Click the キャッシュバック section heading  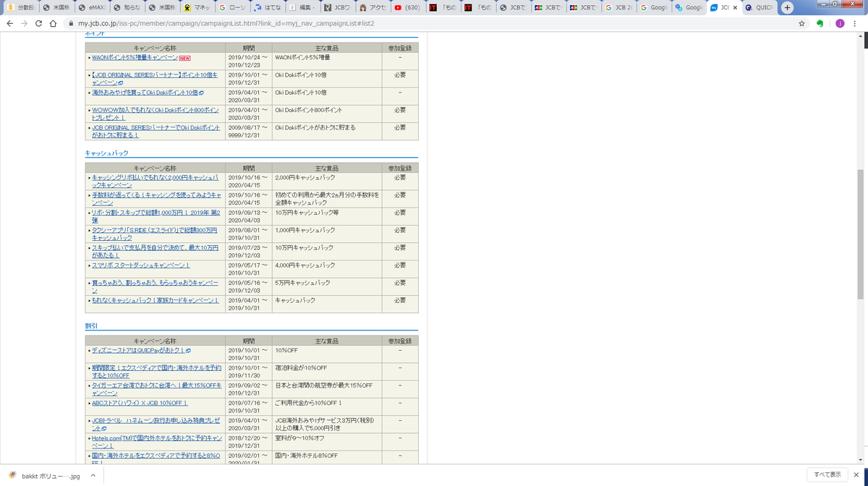pyautogui.click(x=107, y=153)
